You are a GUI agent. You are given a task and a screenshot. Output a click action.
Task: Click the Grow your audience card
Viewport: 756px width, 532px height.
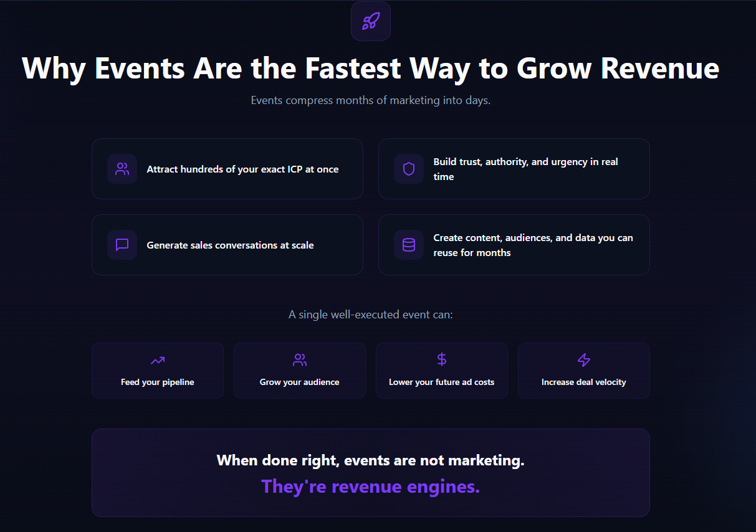coord(299,370)
